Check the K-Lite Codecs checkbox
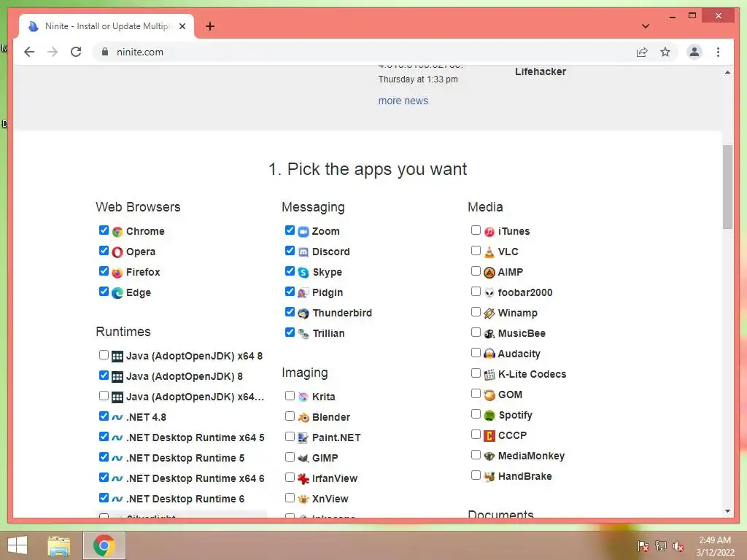This screenshot has height=560, width=747. (476, 373)
